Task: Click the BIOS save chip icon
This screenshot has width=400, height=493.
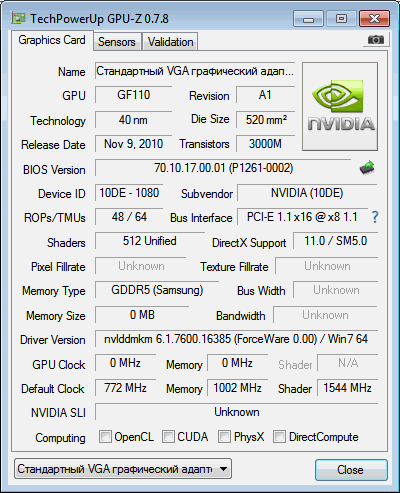Action: click(367, 168)
